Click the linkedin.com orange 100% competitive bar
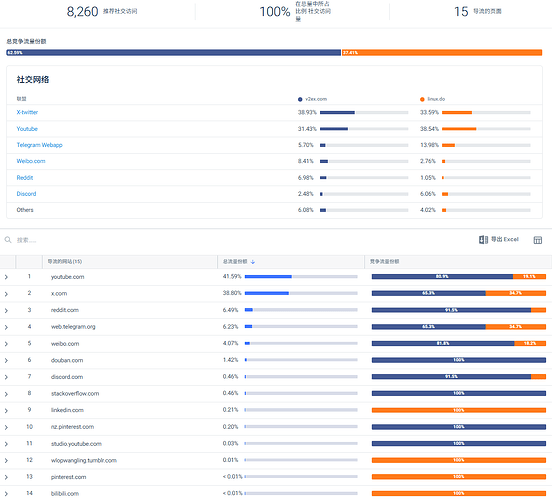Viewport: 552px width, 500px height. click(x=459, y=410)
